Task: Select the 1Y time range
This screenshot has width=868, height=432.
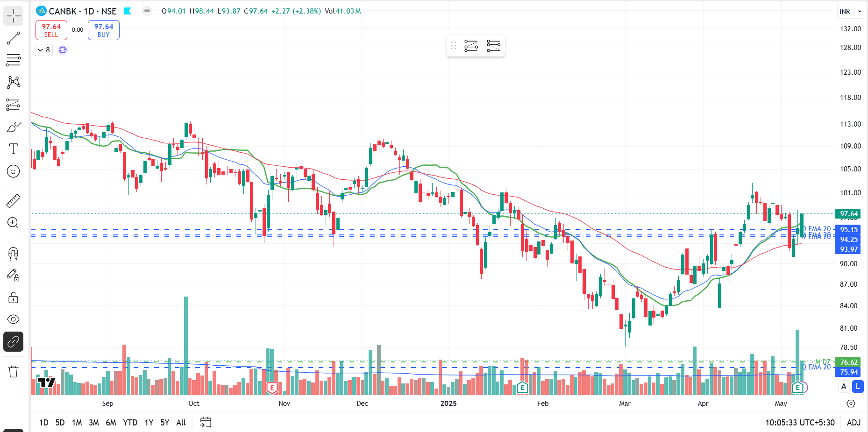Action: (149, 423)
